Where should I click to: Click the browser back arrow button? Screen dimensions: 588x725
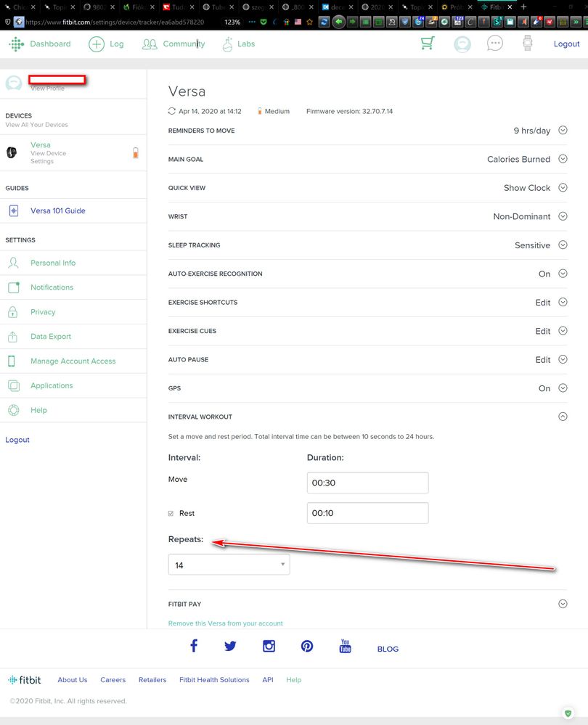[x=338, y=22]
